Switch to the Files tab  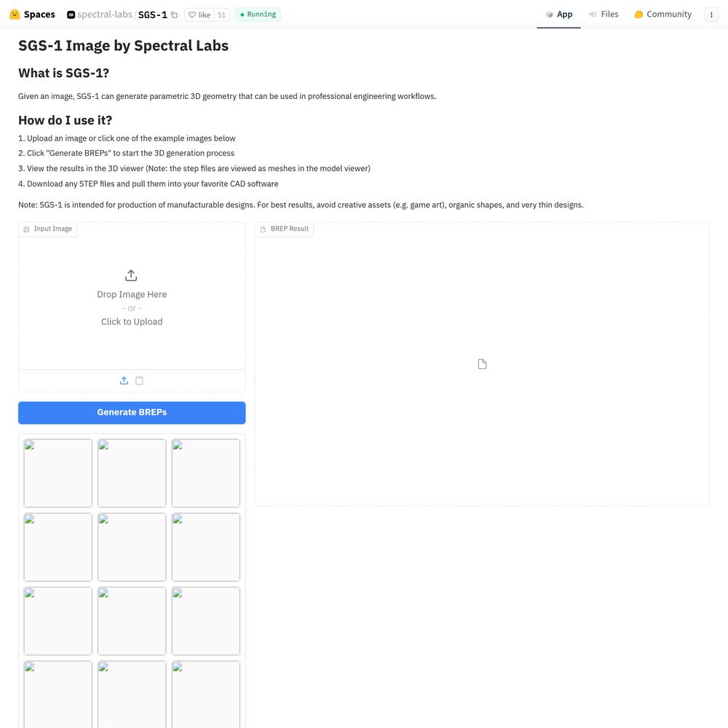point(604,15)
